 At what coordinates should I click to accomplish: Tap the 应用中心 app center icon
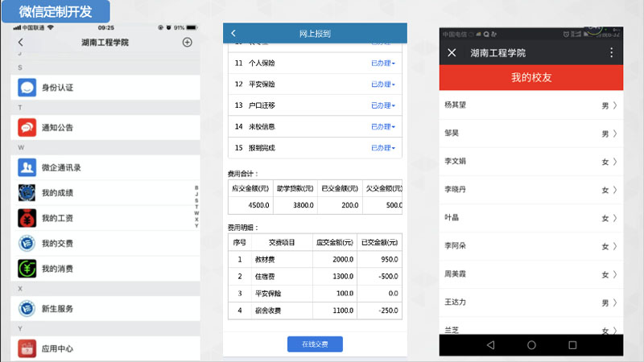27,348
